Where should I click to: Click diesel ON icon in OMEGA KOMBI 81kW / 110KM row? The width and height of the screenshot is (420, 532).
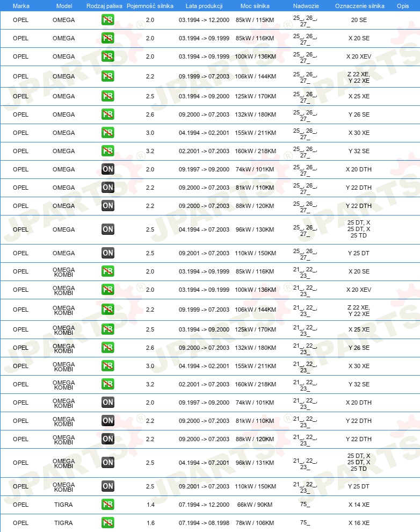(108, 421)
